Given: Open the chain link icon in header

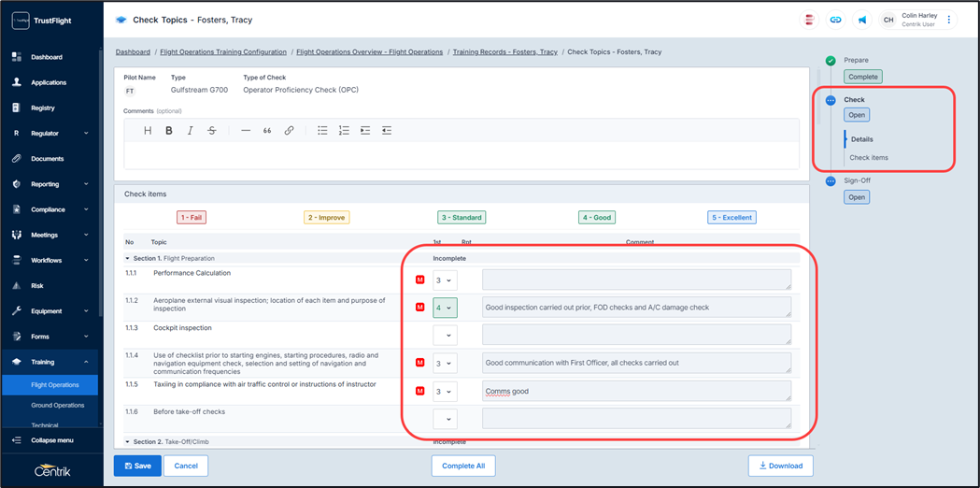Looking at the screenshot, I should (x=835, y=20).
